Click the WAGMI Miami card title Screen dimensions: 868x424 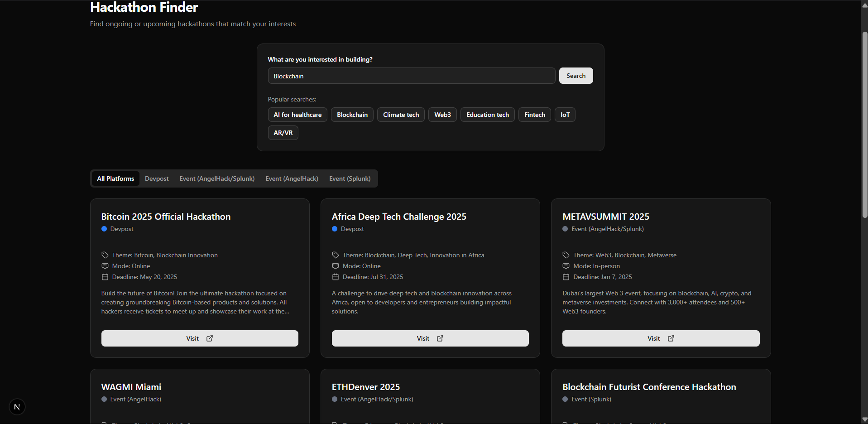[131, 387]
